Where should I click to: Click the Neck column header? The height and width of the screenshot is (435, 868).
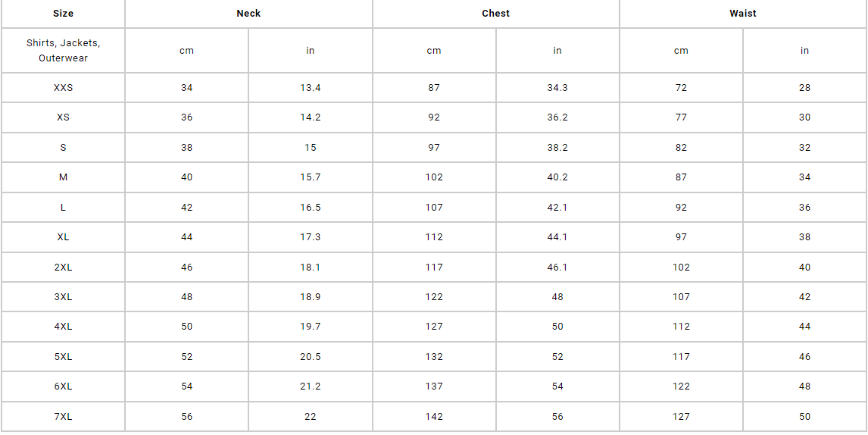pos(248,14)
